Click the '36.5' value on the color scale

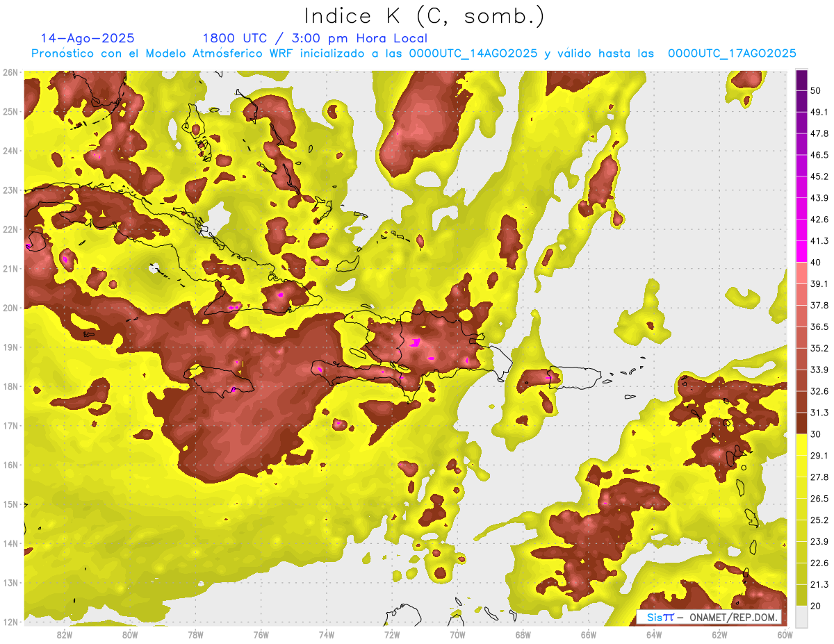[819, 327]
